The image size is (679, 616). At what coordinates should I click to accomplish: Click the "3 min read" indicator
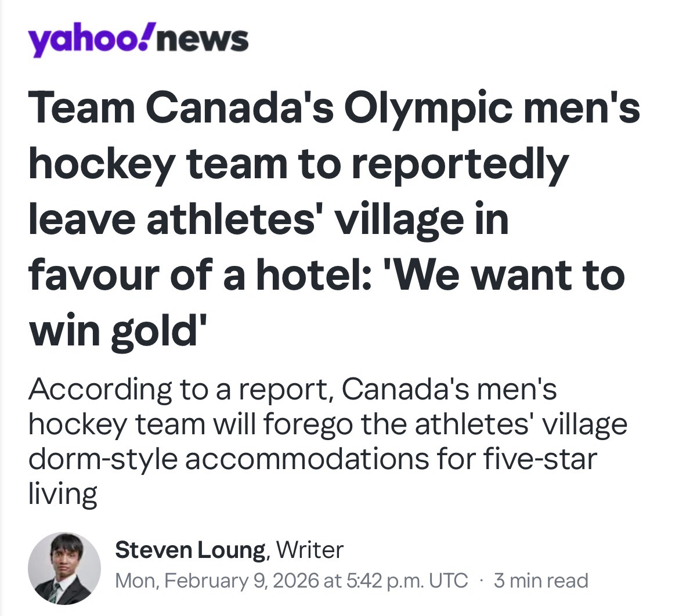(x=540, y=580)
